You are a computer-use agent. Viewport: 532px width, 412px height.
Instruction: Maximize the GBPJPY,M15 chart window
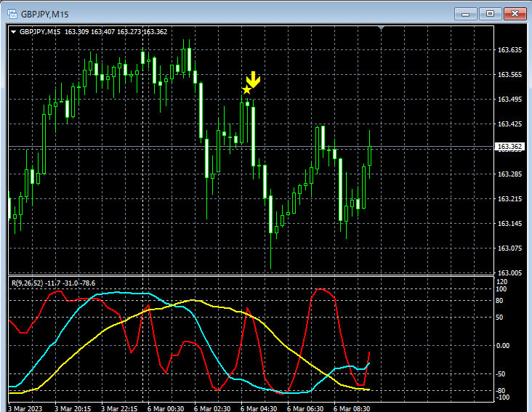click(490, 14)
